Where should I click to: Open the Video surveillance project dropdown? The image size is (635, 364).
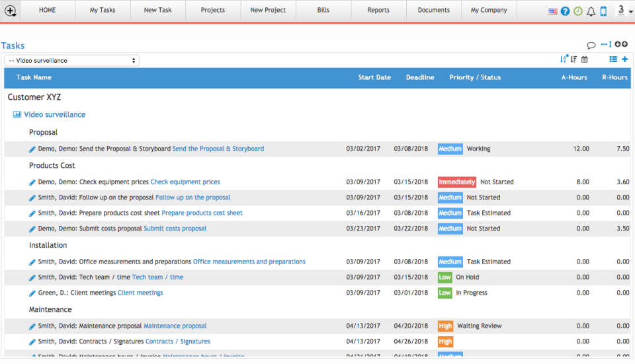pyautogui.click(x=71, y=61)
